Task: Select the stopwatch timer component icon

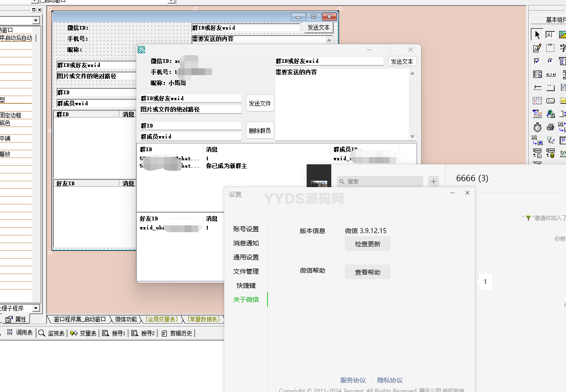Action: 537,127
